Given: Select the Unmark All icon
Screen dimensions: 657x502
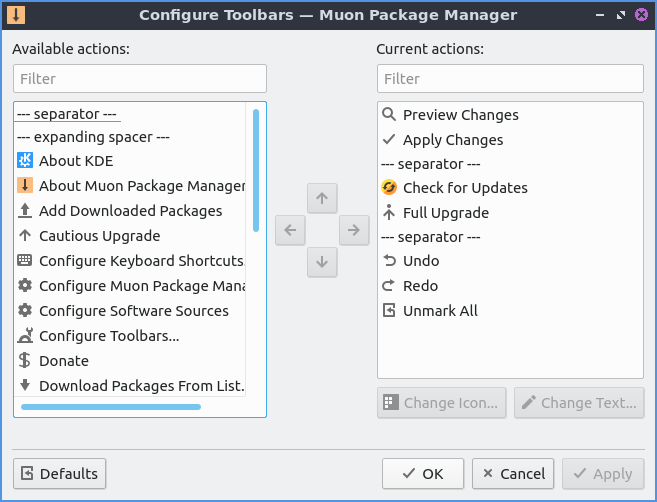Looking at the screenshot, I should (x=389, y=311).
